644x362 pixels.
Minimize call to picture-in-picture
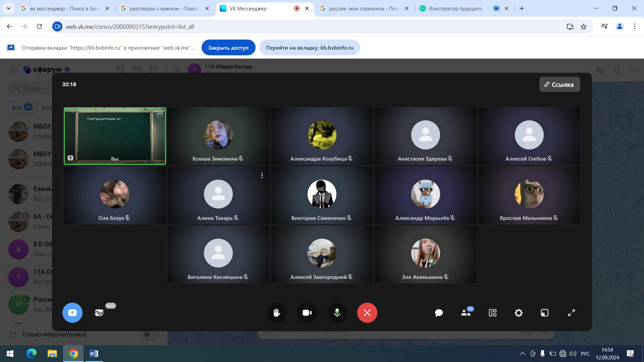(545, 313)
